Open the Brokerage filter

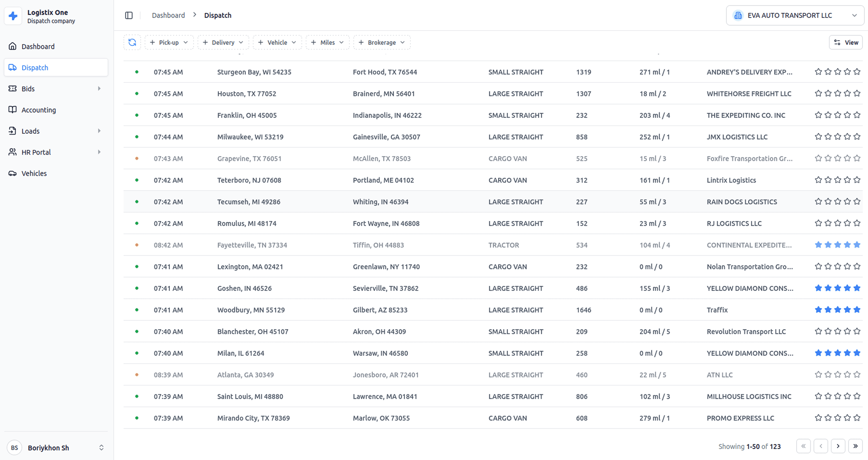point(381,42)
